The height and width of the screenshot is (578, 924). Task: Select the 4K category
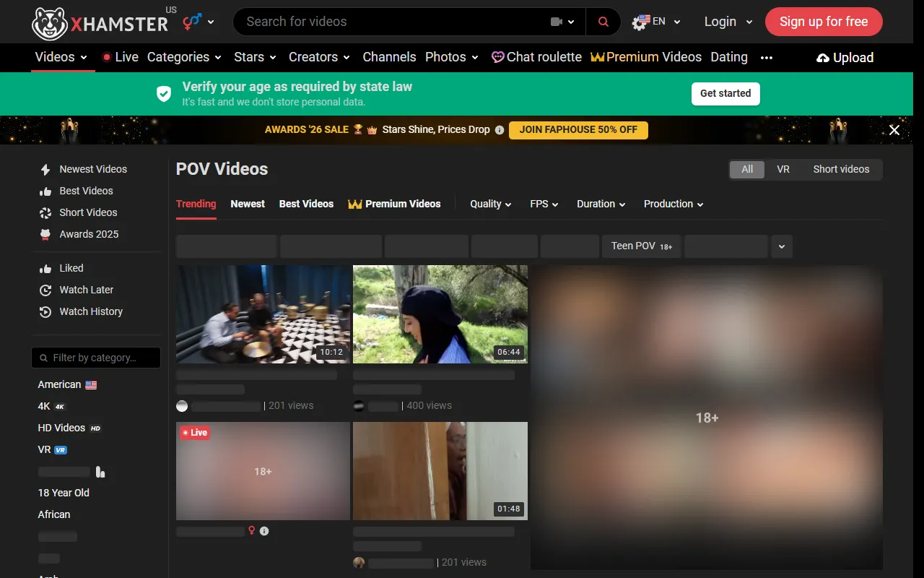coord(52,406)
